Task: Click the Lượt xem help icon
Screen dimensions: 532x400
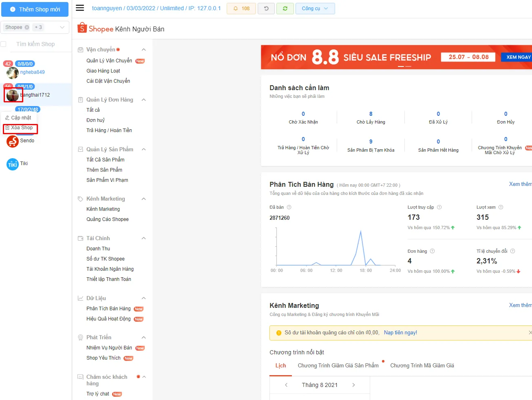Action: tap(501, 207)
